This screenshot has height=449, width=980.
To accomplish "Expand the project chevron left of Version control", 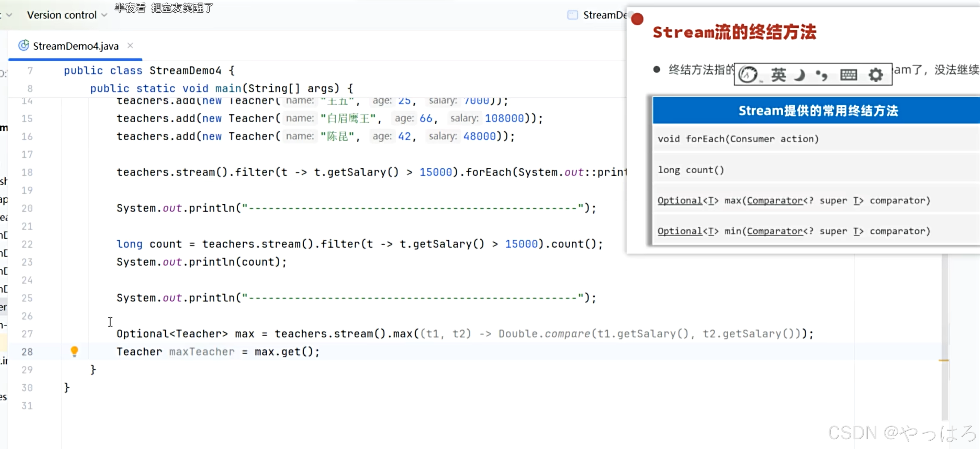I will point(9,15).
